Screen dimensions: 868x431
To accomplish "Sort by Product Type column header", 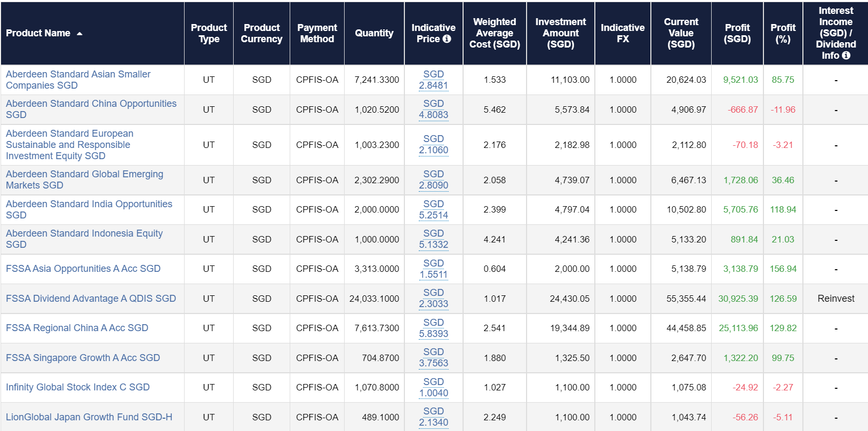I will coord(209,33).
